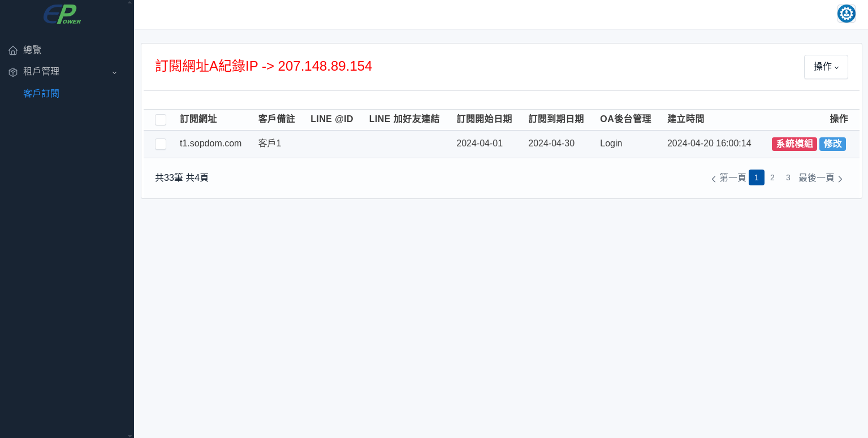Click the OA後台管理 column header

625,119
